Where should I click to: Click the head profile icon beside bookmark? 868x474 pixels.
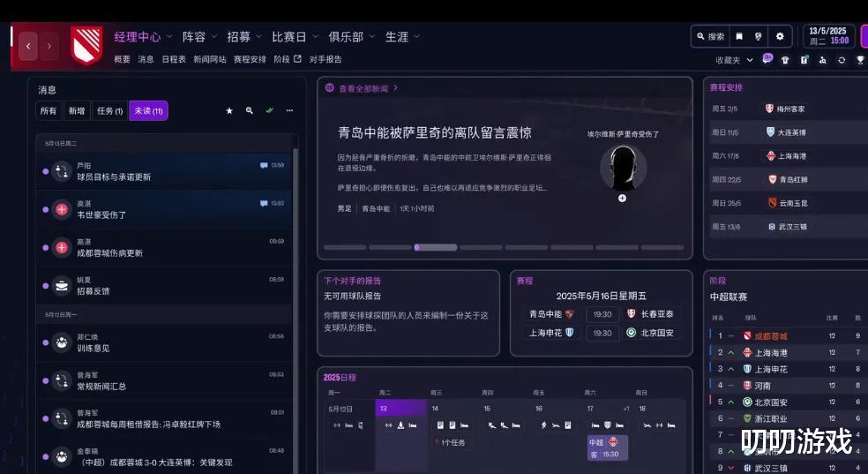(759, 36)
